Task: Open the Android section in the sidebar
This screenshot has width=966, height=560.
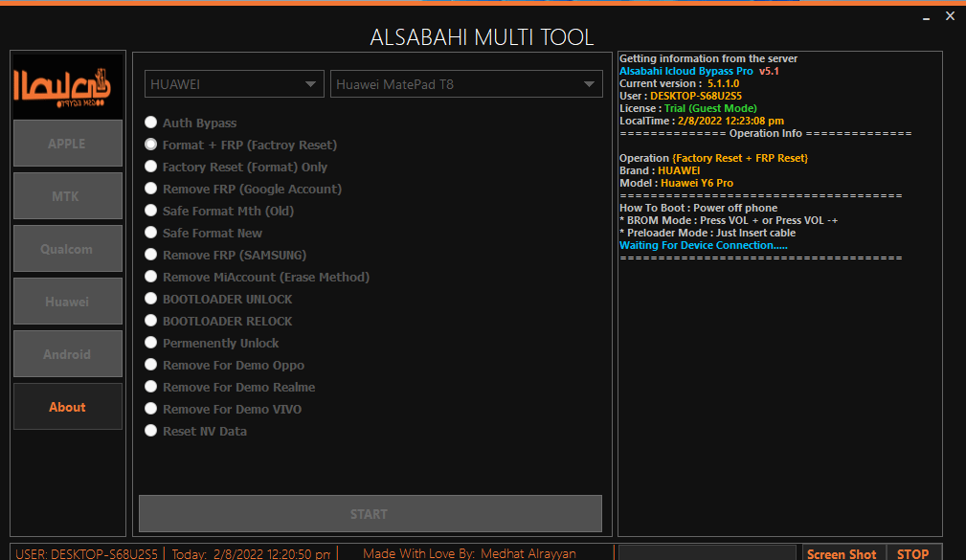Action: pyautogui.click(x=67, y=353)
